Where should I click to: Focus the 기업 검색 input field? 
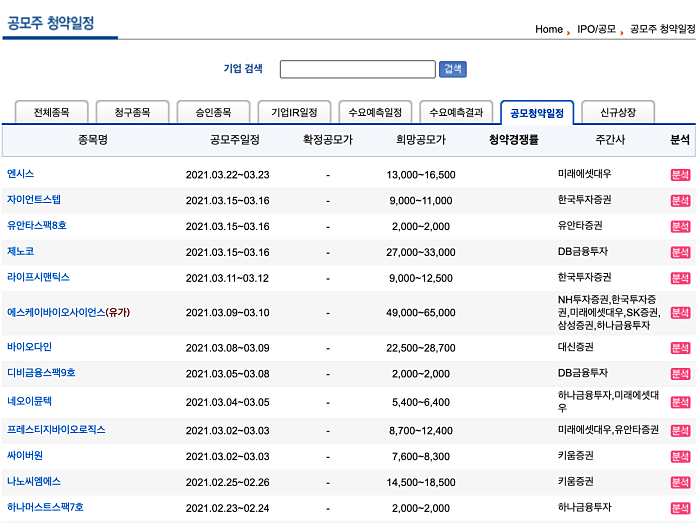(358, 69)
